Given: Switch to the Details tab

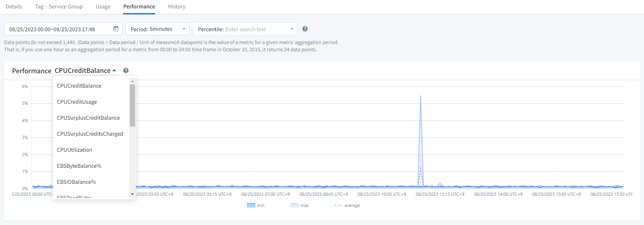Looking at the screenshot, I should (x=14, y=7).
